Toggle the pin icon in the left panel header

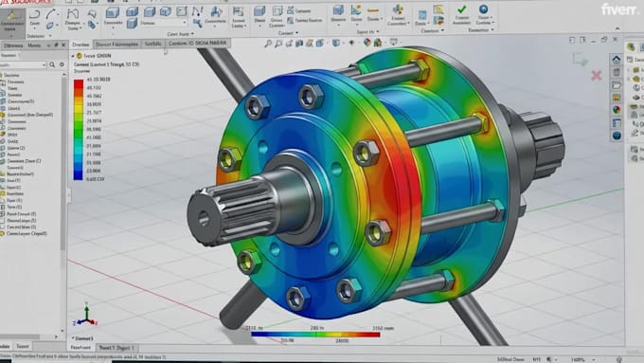[x=56, y=45]
